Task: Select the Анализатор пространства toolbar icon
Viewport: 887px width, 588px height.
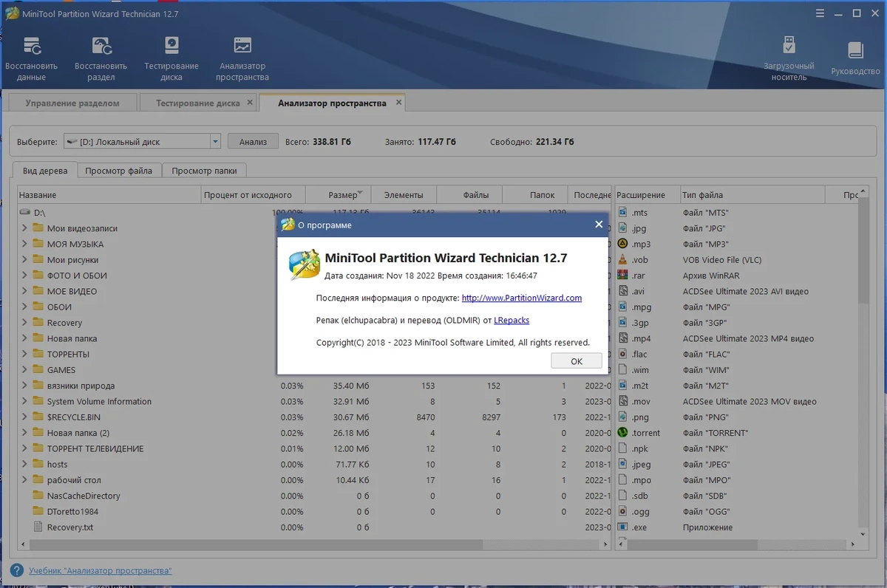Action: (x=242, y=59)
